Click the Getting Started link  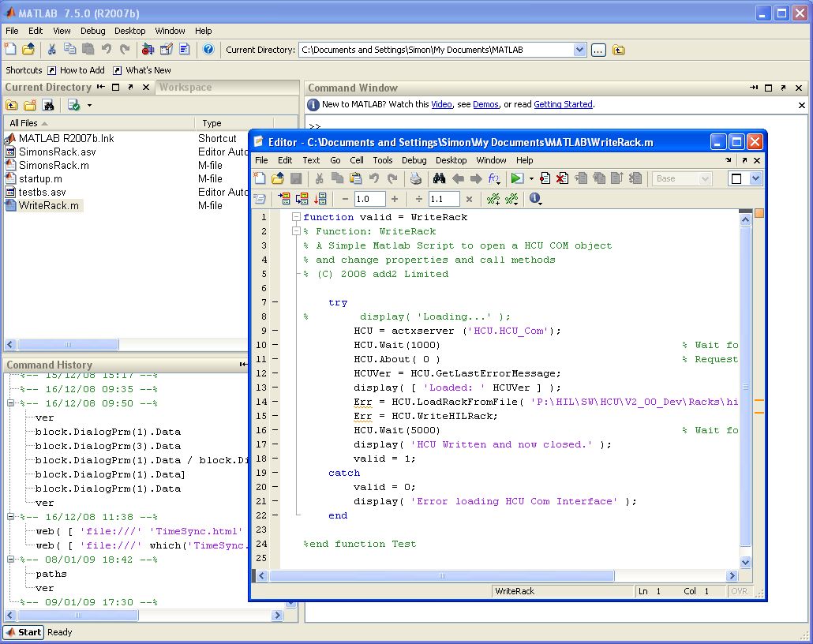563,104
